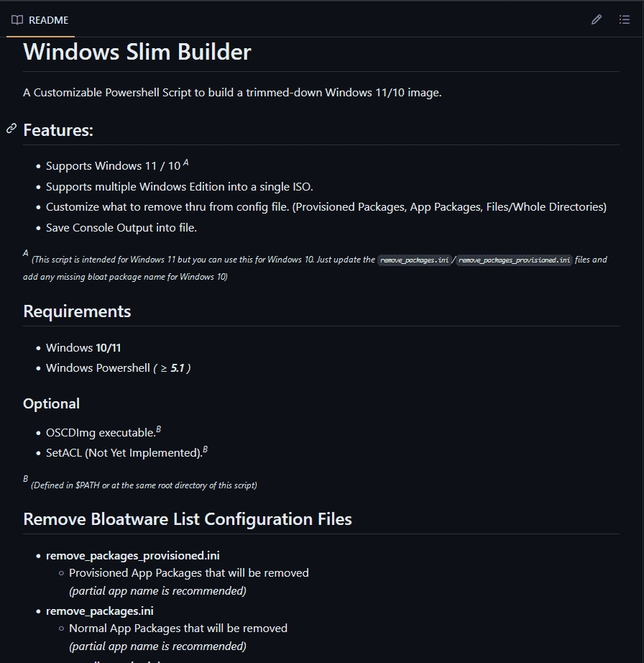Image resolution: width=644 pixels, height=663 pixels.
Task: Click the edit pencil icon
Action: 596,19
